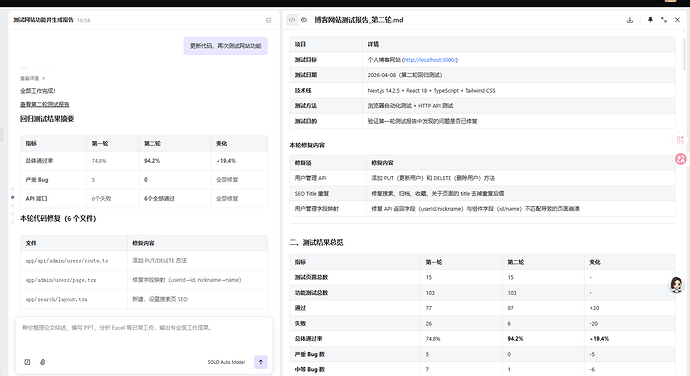Pin the report panel using the pin icon
The width and height of the screenshot is (690, 376).
[x=650, y=20]
